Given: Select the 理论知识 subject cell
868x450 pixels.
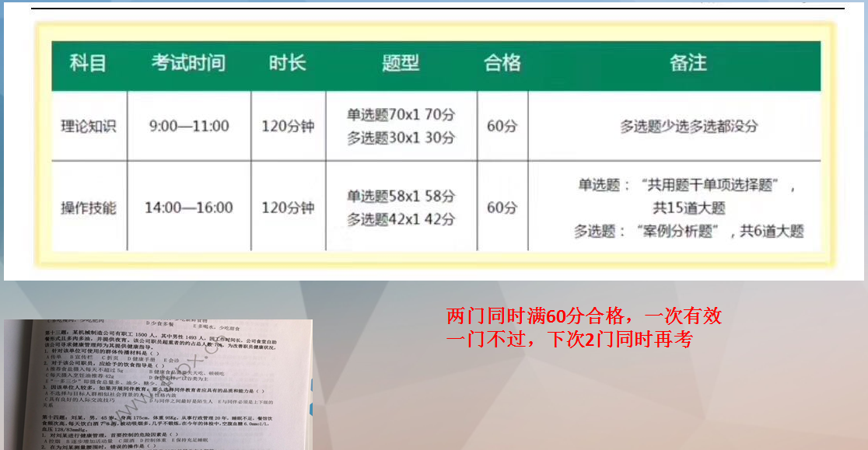Looking at the screenshot, I should point(89,127).
